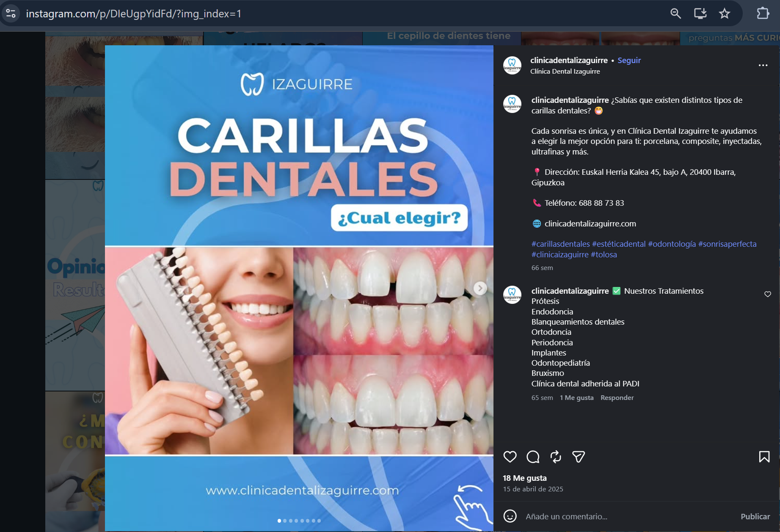
Task: Open the #carillasdentales hashtag
Action: coord(561,244)
